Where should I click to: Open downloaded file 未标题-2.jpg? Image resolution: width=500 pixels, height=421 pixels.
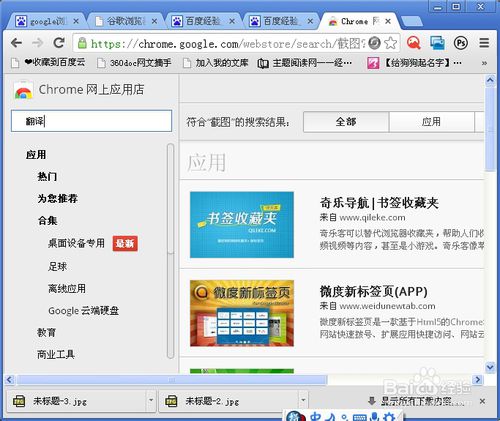(229, 401)
